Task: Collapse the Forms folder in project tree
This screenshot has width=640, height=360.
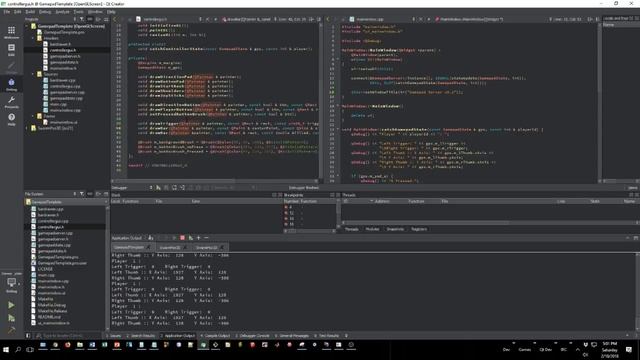Action: [x=33, y=116]
